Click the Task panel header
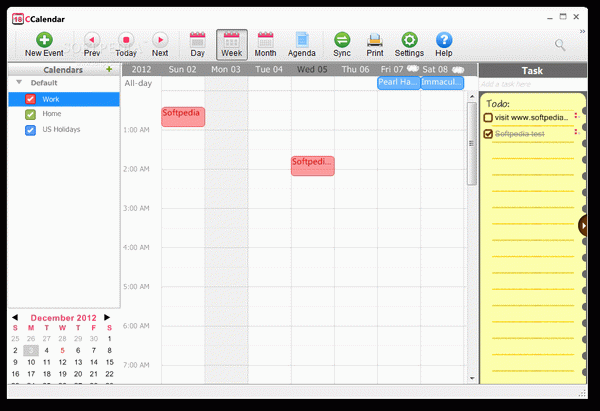Viewport: 600px width, 411px height. coord(533,70)
